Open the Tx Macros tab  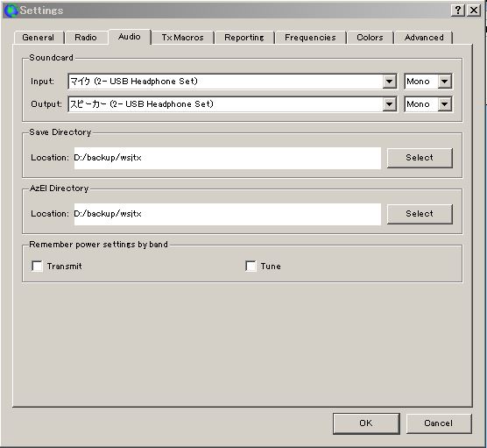pos(182,38)
